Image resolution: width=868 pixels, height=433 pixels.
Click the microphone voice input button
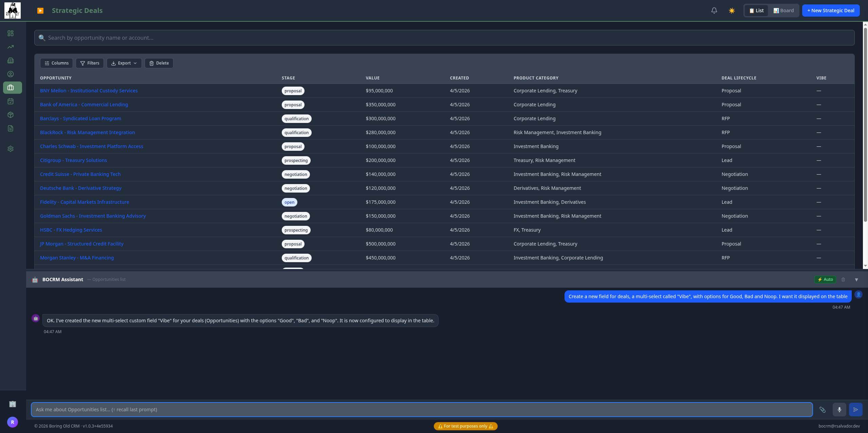(839, 410)
